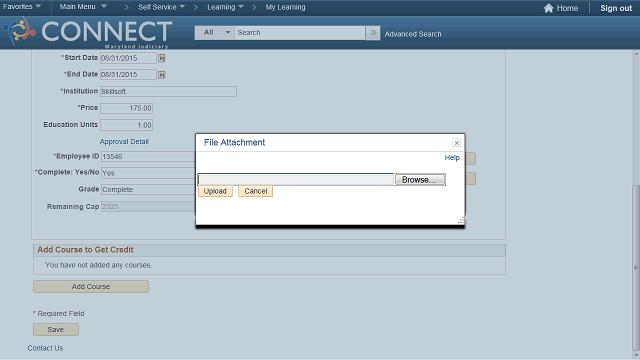Open the End Date calendar picker
640x360 pixels.
162,75
